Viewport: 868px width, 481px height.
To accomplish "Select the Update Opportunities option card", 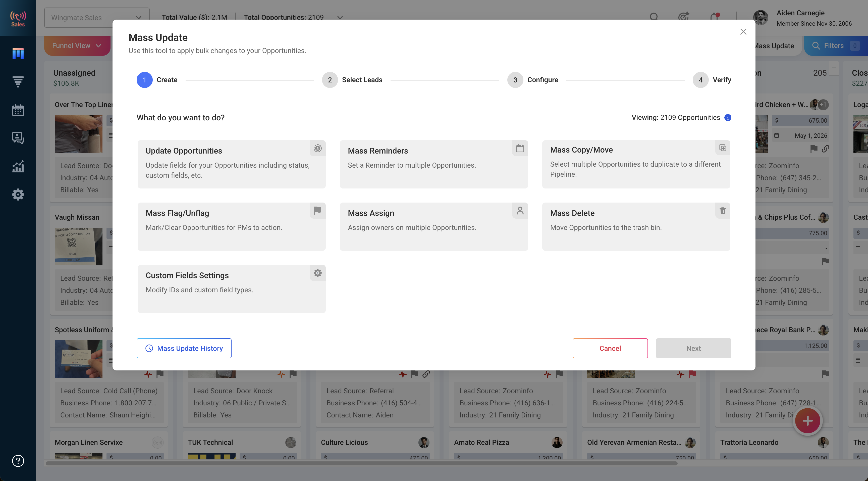I will click(232, 164).
